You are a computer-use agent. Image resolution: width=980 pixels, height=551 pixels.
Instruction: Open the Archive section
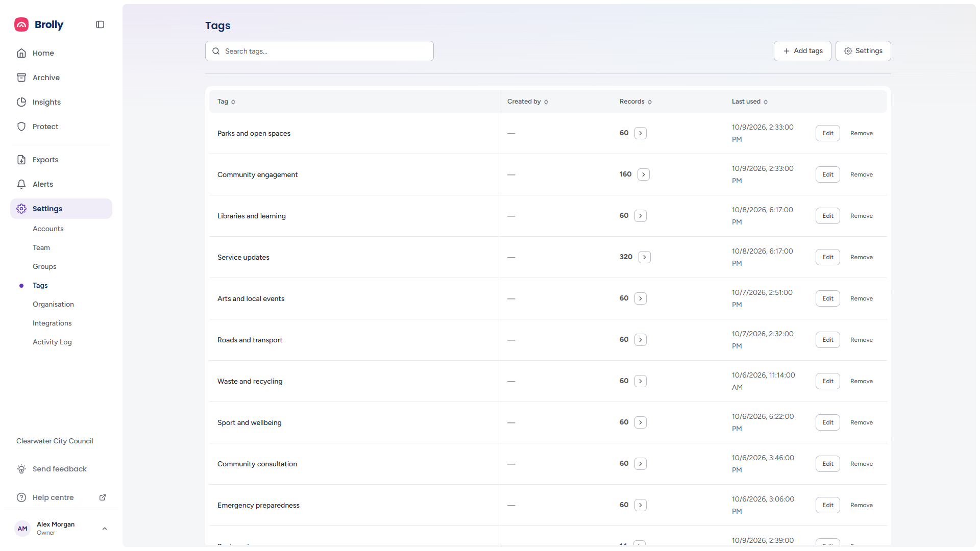(x=61, y=78)
